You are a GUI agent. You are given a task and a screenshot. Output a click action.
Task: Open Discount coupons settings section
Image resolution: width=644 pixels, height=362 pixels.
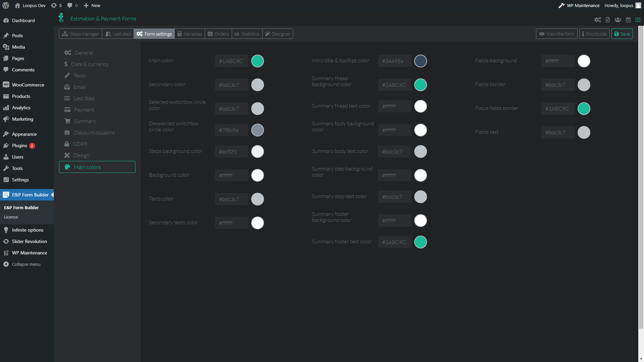coord(94,132)
